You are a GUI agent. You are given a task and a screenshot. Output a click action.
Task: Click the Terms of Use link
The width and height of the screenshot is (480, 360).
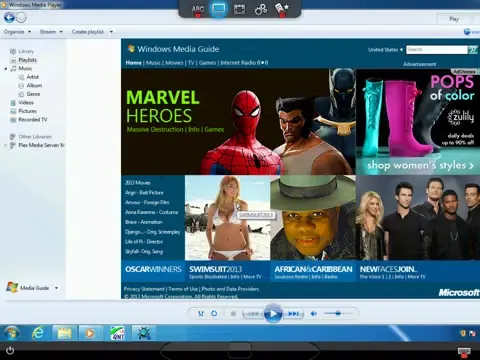pos(183,289)
